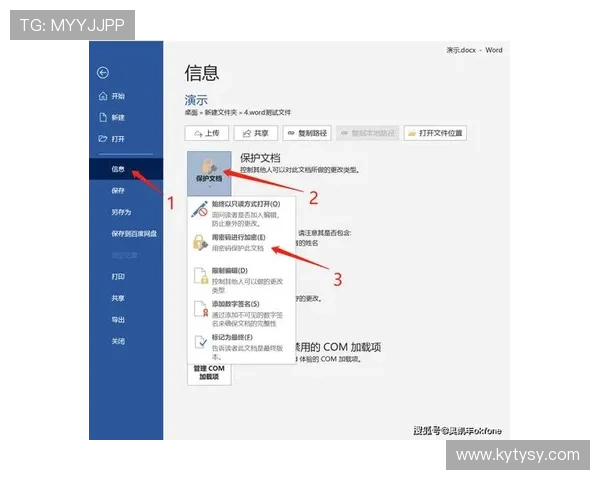This screenshot has height=480, width=600.
Task: Select 共享 (Share) in the left sidebar
Action: [126, 298]
